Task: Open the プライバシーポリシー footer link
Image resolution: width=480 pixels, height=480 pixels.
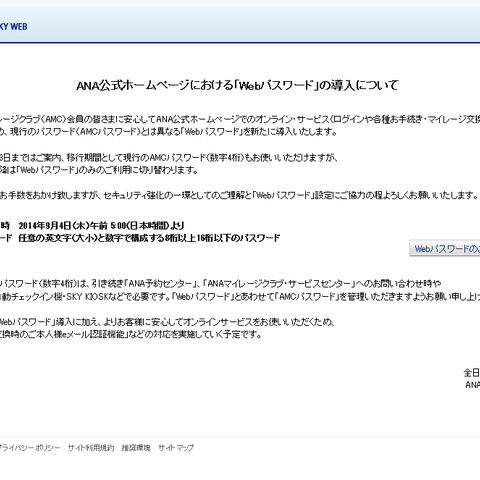Action: pyautogui.click(x=30, y=448)
